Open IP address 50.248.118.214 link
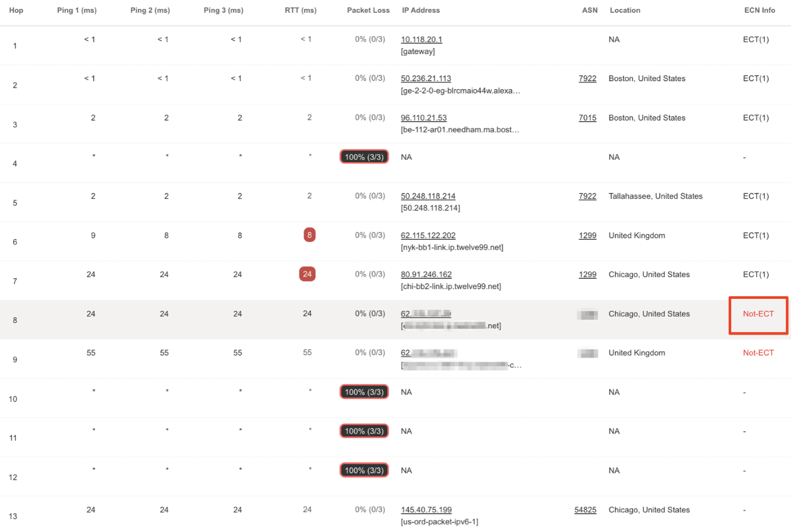This screenshot has height=532, width=791. click(x=428, y=196)
